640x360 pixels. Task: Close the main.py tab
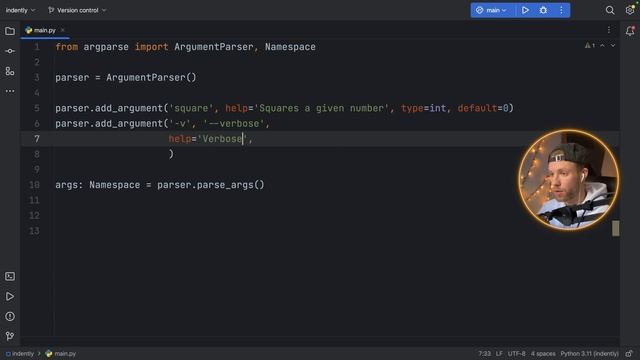(62, 30)
